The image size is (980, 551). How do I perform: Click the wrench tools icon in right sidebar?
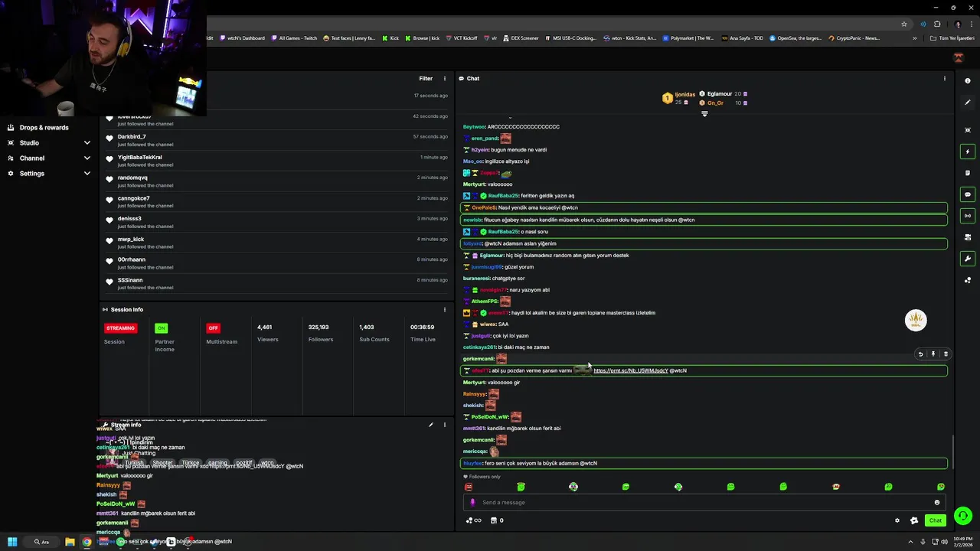click(968, 259)
